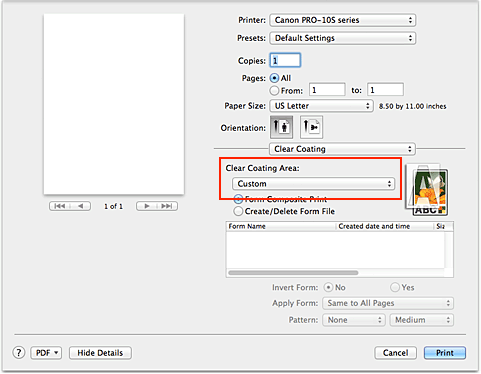Click the Copies input field

[285, 60]
